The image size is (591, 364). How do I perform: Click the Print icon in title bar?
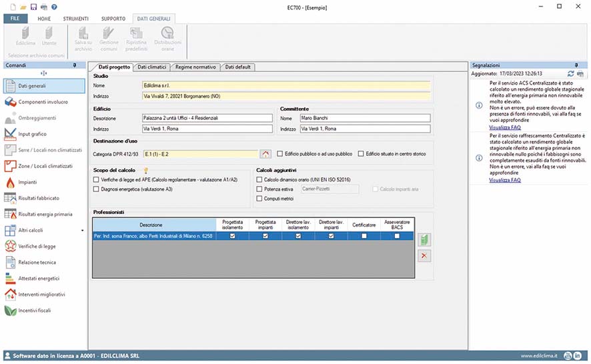(44, 7)
